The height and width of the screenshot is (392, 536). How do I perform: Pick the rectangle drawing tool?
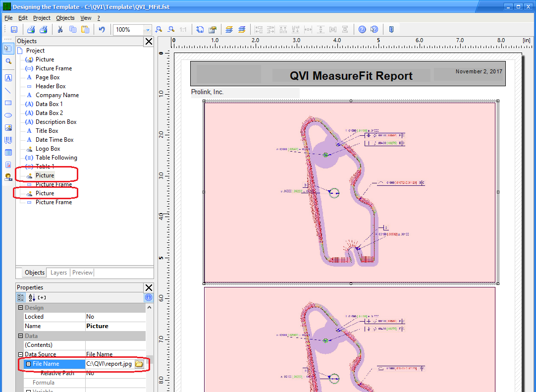[8, 103]
